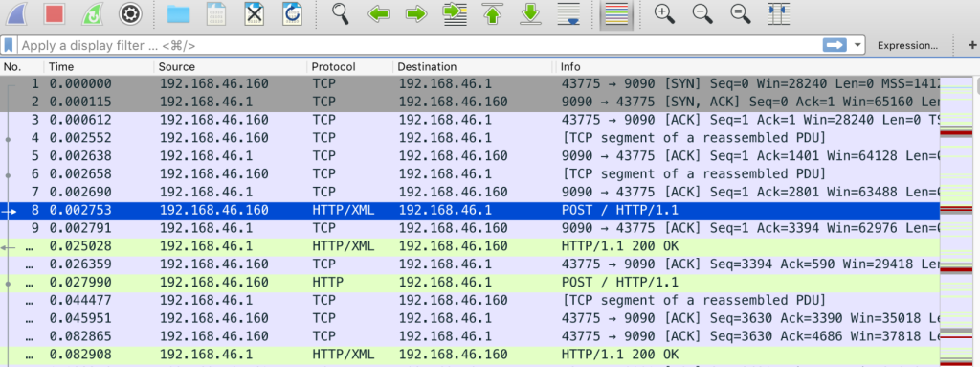The height and width of the screenshot is (367, 980).
Task: Click into the display filter input field
Action: [419, 46]
